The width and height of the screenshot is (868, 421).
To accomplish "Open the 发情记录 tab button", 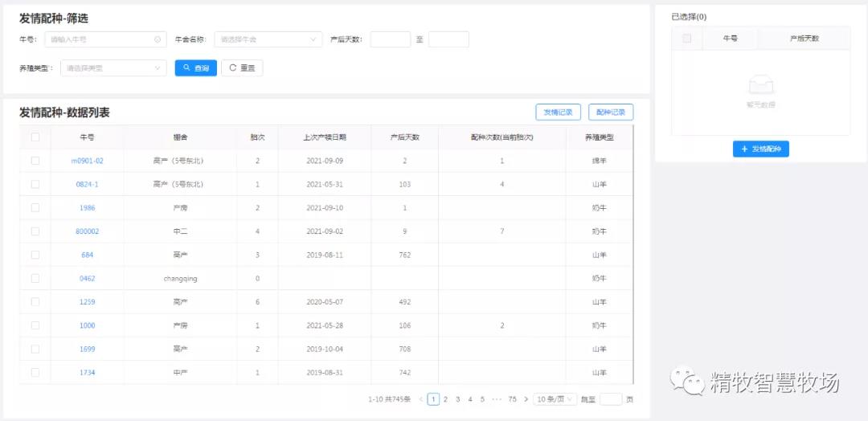I will coord(558,112).
